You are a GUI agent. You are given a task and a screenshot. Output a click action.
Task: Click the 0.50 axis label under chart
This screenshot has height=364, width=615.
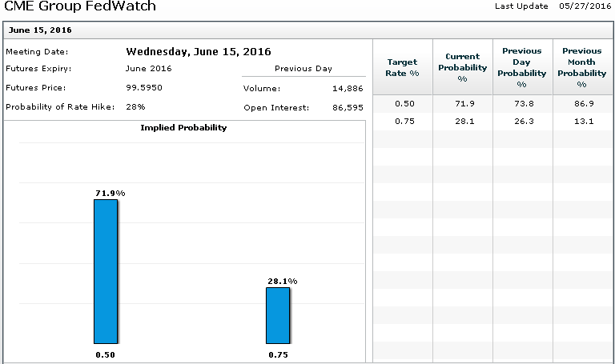[x=105, y=354]
